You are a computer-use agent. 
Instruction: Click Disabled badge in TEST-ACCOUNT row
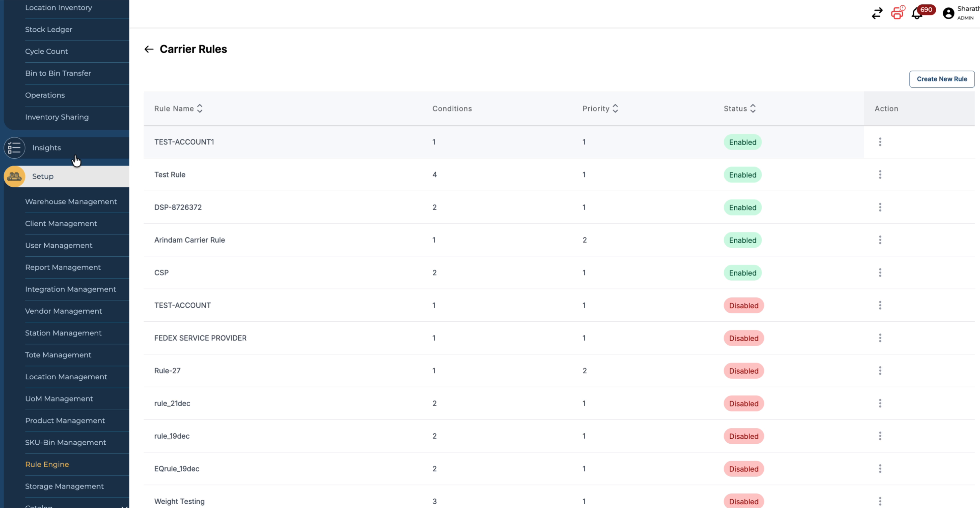coord(744,306)
